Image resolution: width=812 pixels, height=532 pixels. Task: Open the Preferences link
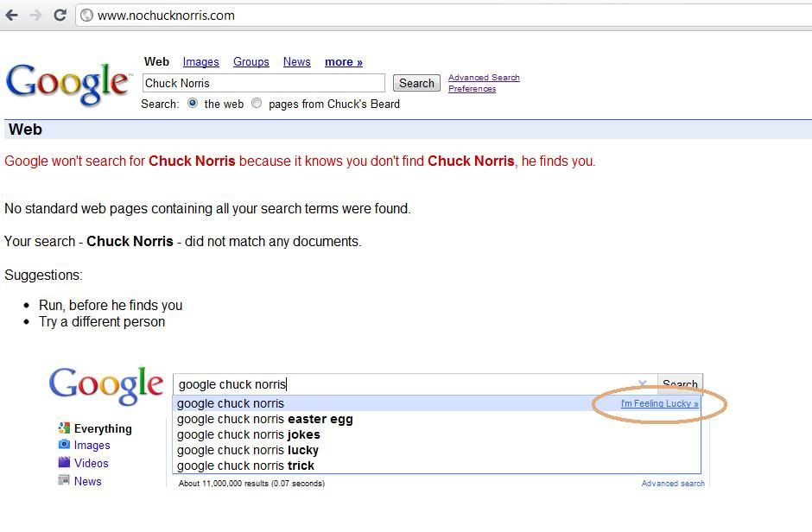point(473,89)
